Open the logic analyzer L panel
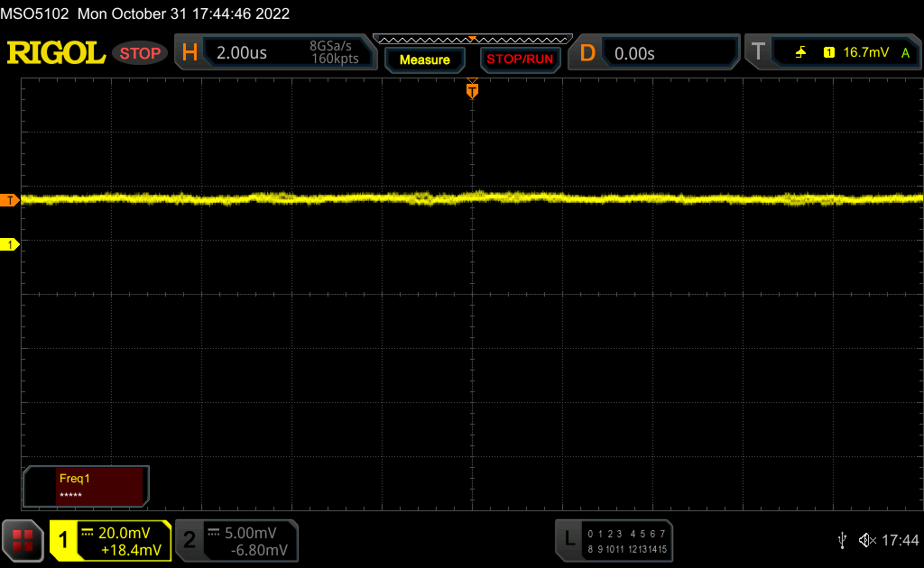The image size is (924, 568). click(x=568, y=538)
